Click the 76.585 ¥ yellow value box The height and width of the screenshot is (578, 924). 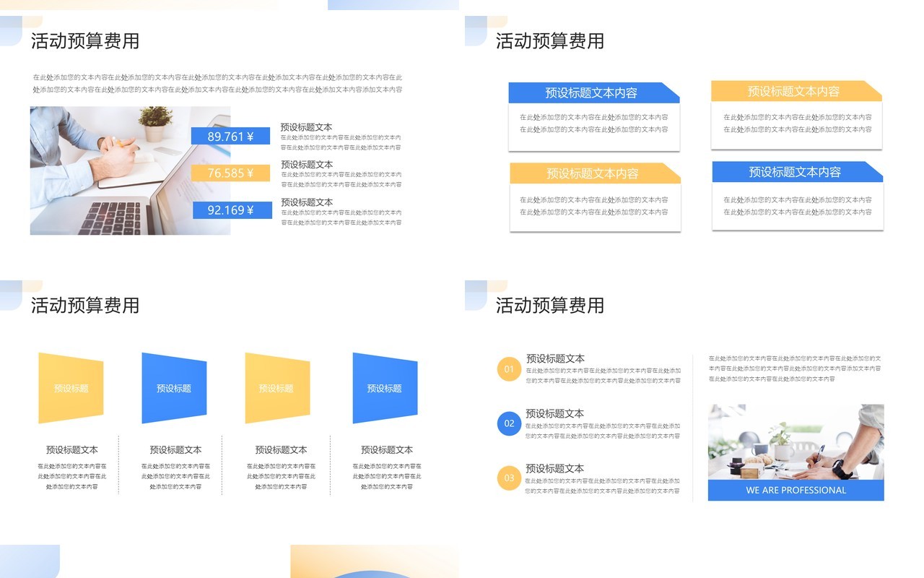pyautogui.click(x=230, y=173)
